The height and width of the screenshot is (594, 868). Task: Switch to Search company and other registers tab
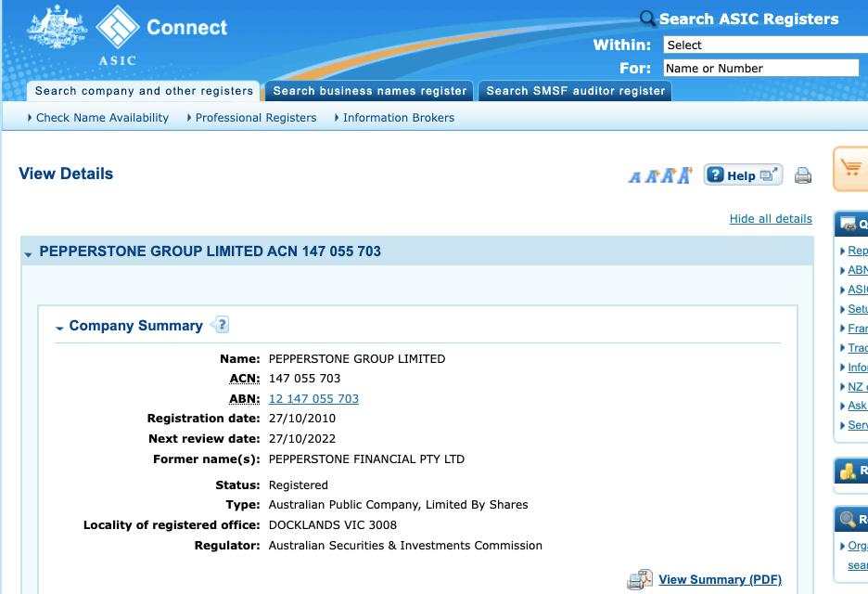(144, 91)
